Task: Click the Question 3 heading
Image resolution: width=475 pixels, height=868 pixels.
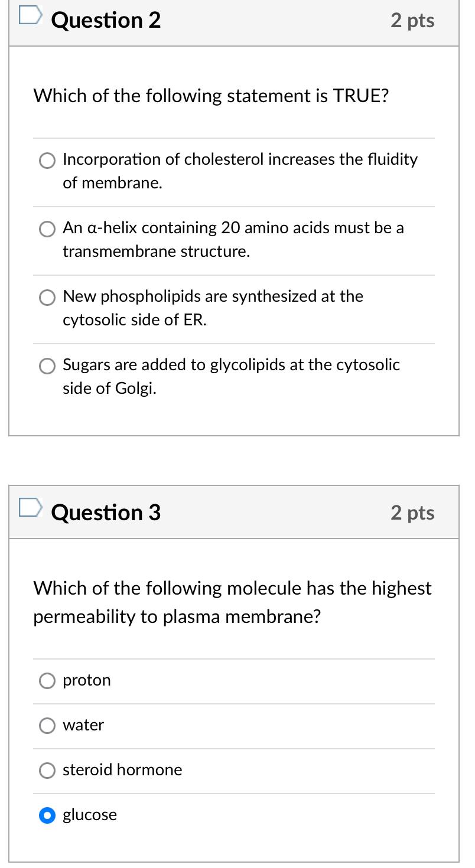Action: click(x=105, y=513)
